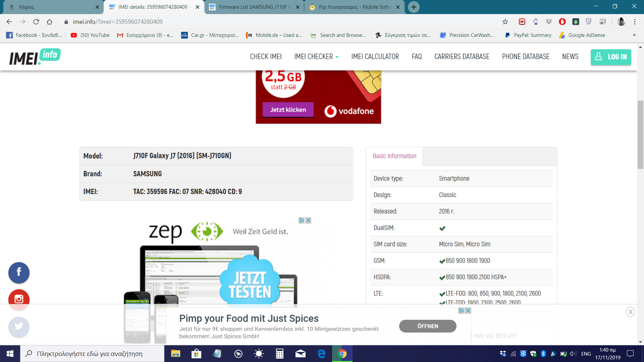Open CHECK IMEI menu item
The height and width of the screenshot is (362, 644).
pos(266,56)
